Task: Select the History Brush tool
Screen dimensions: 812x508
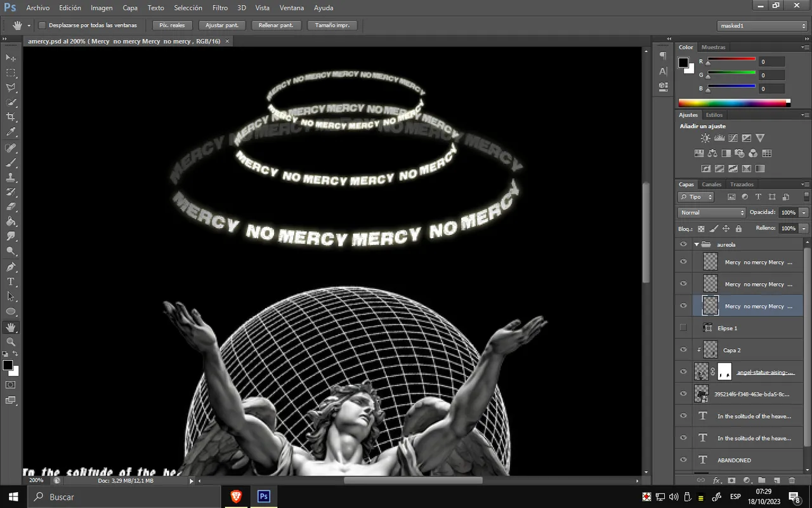Action: click(11, 192)
